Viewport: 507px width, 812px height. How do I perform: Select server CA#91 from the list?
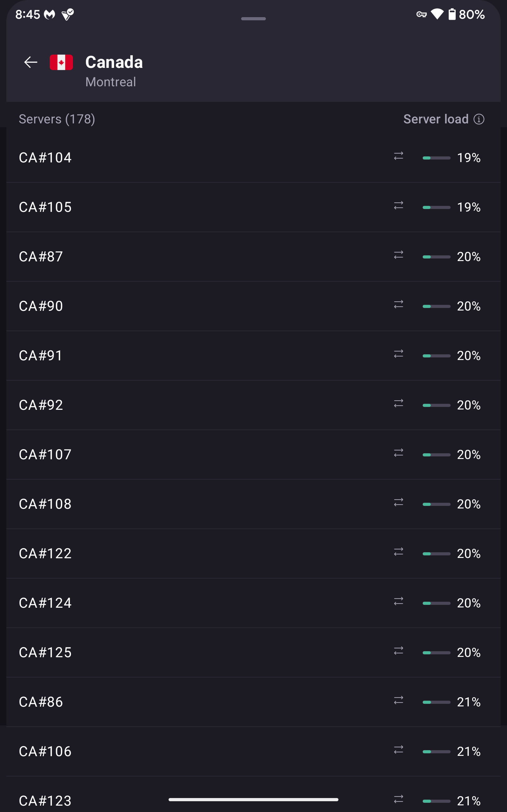coord(41,356)
